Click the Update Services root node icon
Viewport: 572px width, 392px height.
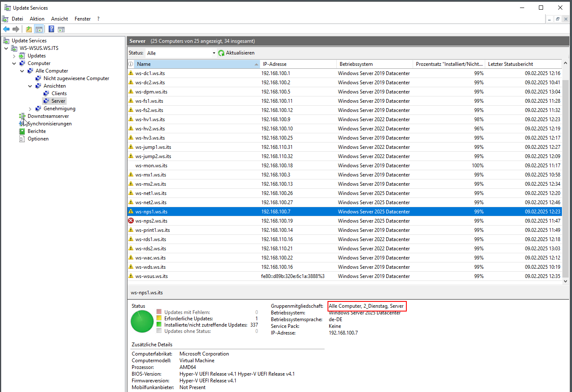click(6, 41)
